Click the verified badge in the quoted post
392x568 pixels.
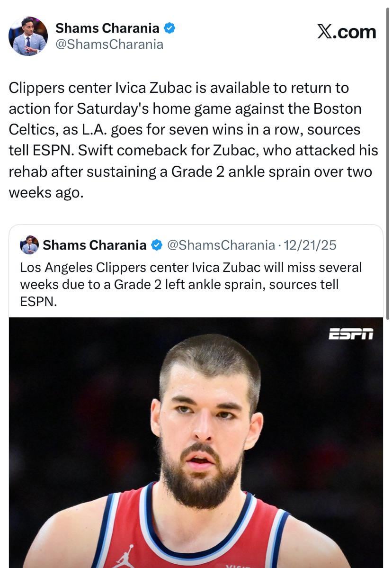coord(157,245)
